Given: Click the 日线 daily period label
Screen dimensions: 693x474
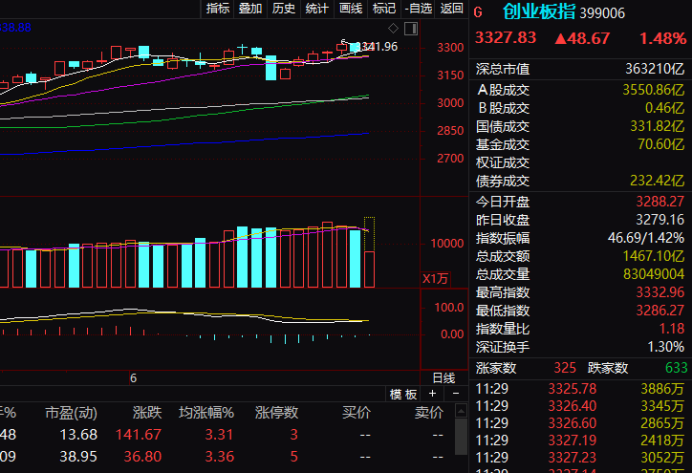Looking at the screenshot, I should (x=444, y=378).
